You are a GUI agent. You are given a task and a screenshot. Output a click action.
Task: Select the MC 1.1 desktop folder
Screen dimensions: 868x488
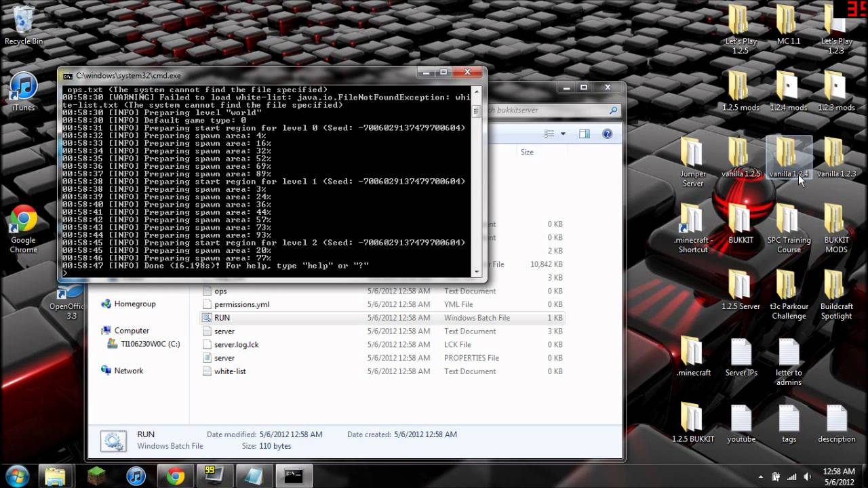[788, 26]
